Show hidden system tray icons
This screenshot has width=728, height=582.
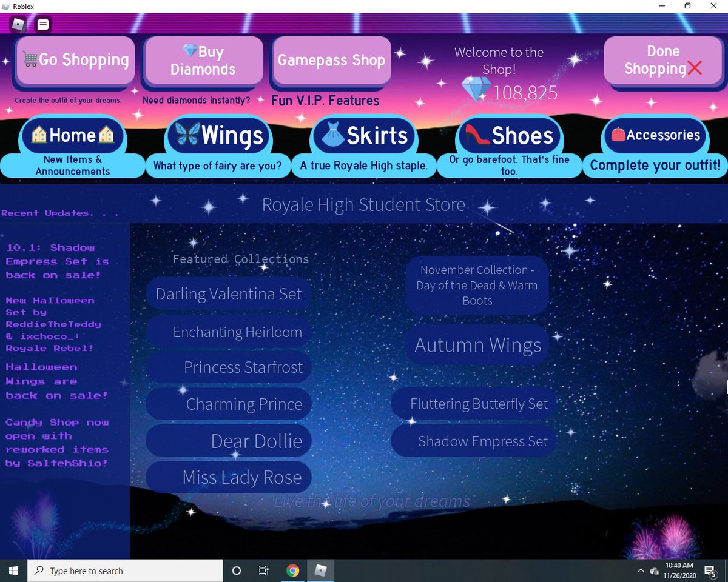(641, 570)
